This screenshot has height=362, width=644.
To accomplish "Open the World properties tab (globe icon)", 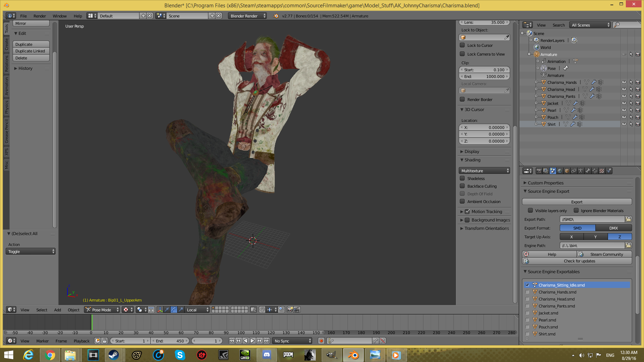I will tap(560, 171).
